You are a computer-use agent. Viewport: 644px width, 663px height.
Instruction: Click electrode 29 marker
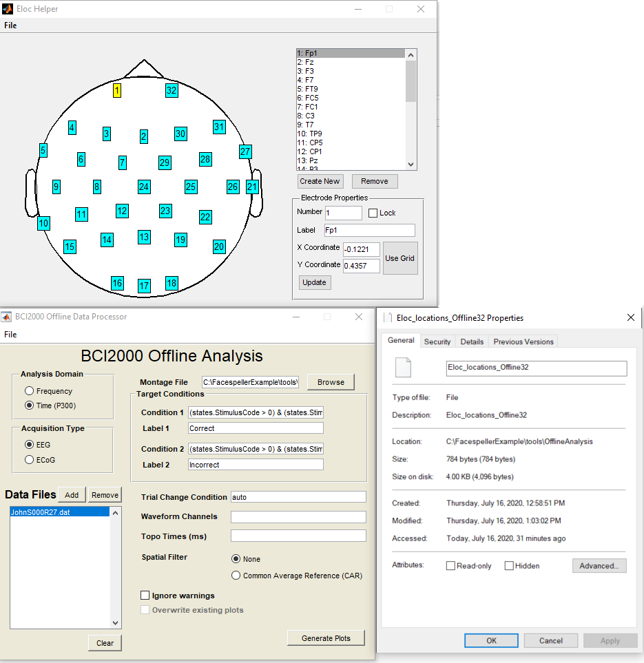(x=165, y=162)
